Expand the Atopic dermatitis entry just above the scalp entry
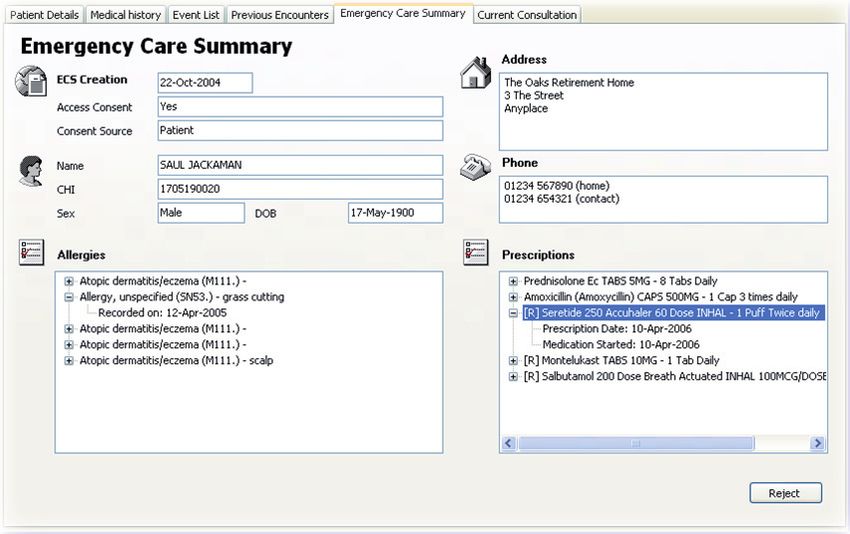The image size is (850, 534). [69, 345]
